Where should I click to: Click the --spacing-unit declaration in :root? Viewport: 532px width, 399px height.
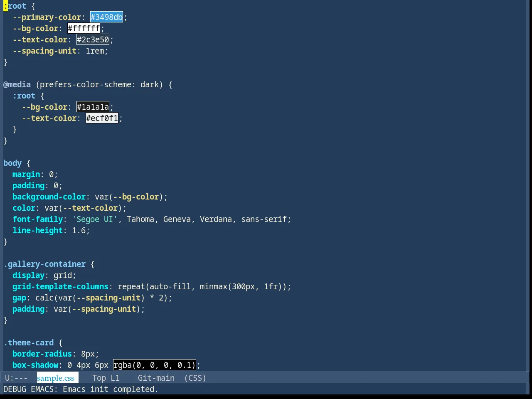pyautogui.click(x=60, y=51)
